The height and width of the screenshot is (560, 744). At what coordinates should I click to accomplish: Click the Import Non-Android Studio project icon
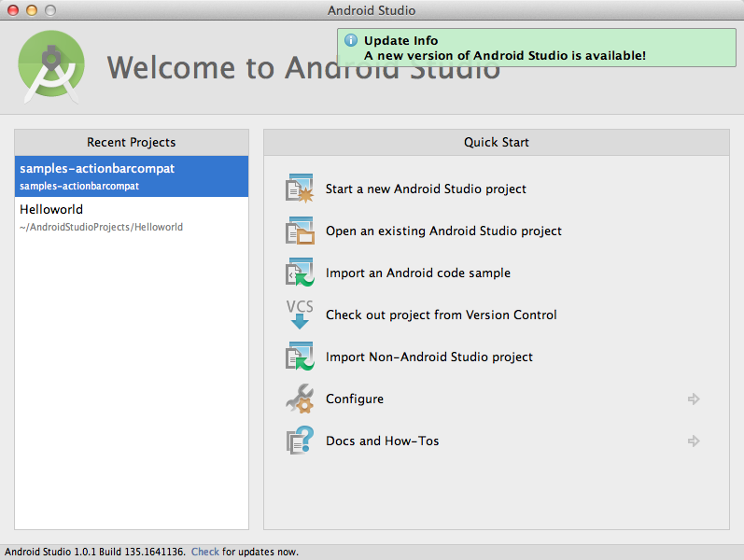[x=300, y=357]
